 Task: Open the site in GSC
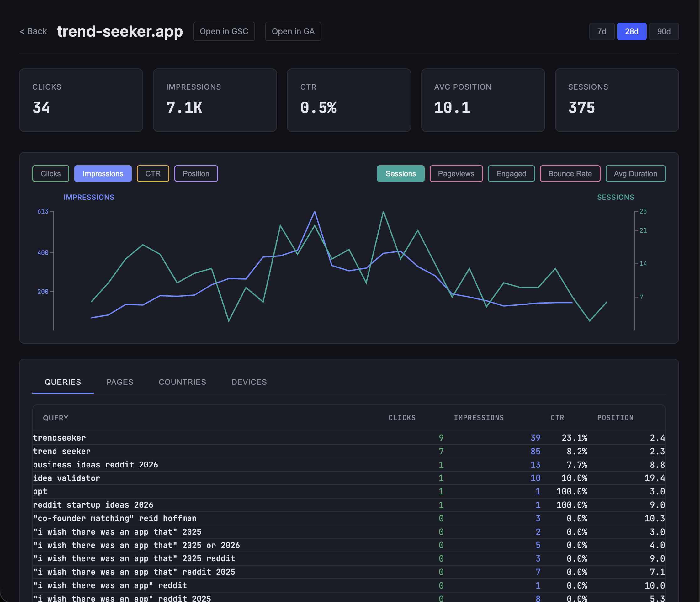[x=224, y=31]
